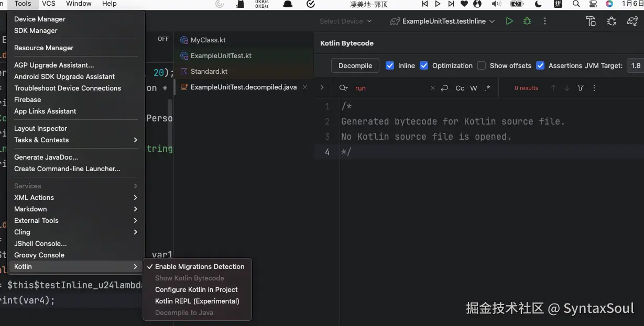Toggle Match Case (Cc) in search bar
644x326 pixels.
460,88
